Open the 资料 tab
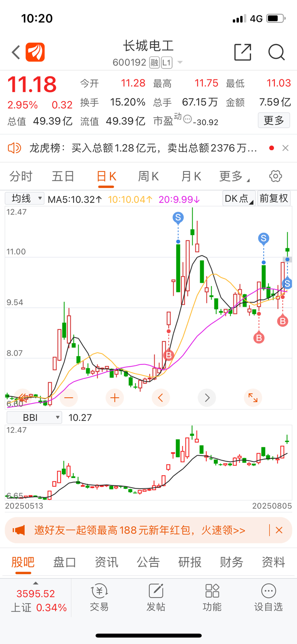Image resolution: width=297 pixels, height=644 pixels. click(273, 562)
